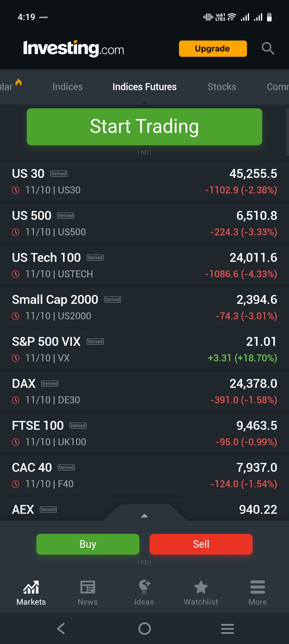Tap the green Buy button
This screenshot has height=644, width=289.
tap(88, 544)
